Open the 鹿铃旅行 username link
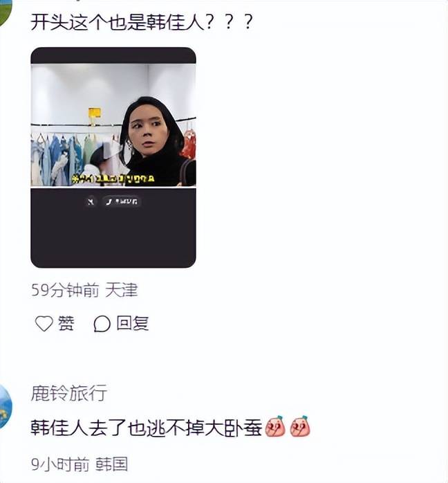 coord(69,393)
